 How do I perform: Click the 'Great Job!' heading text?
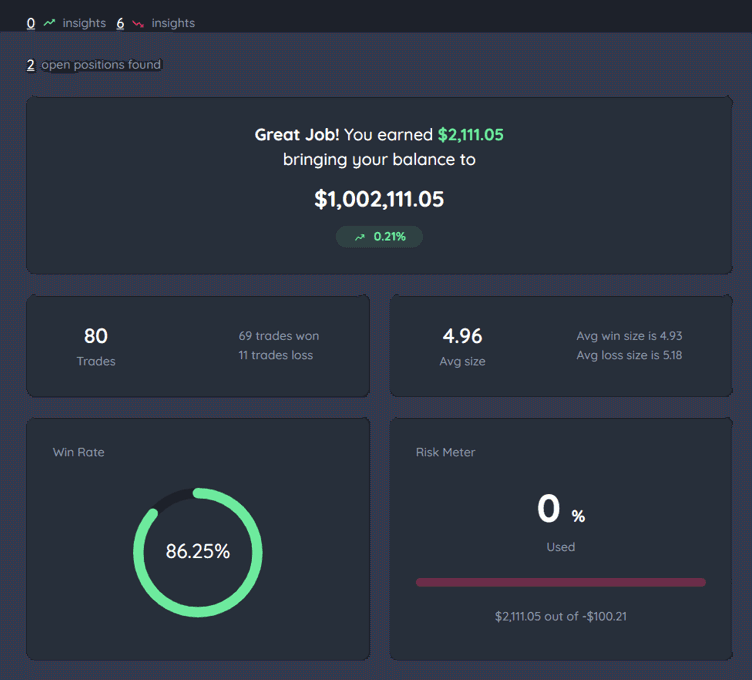click(x=297, y=135)
